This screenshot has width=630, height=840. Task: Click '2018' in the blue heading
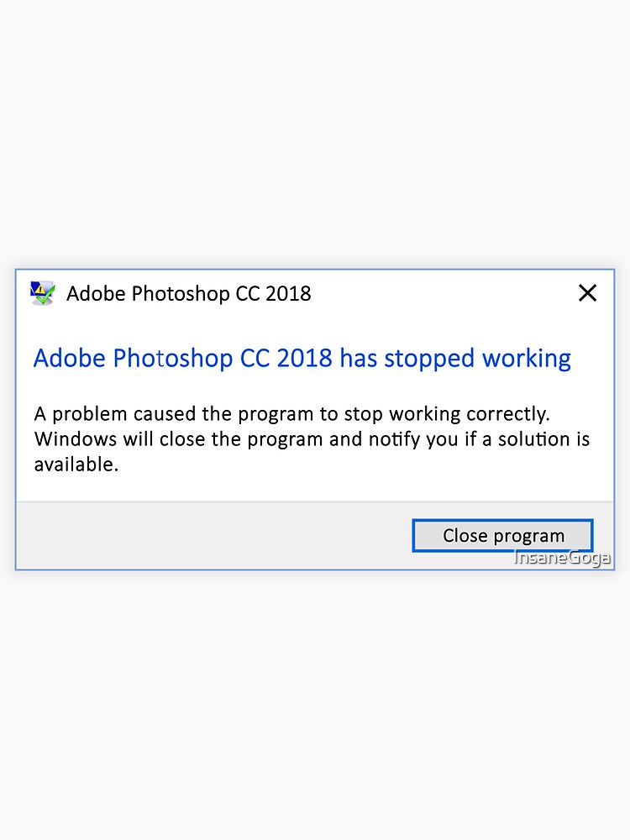[304, 359]
